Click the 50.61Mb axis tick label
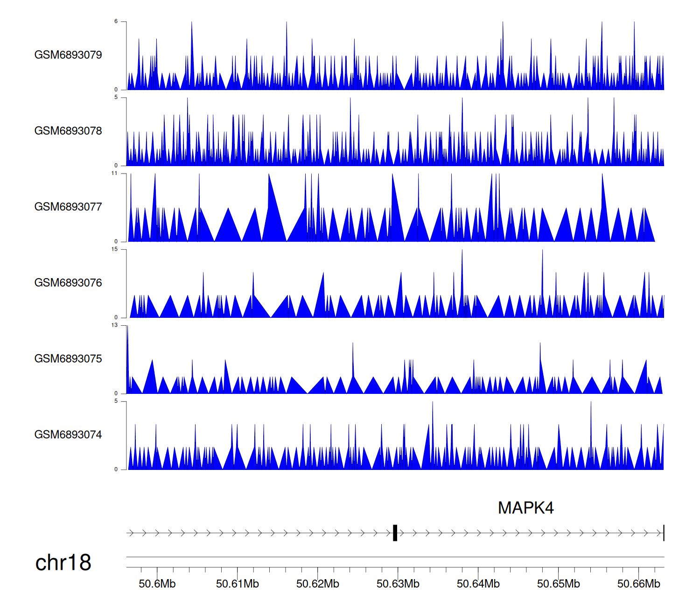Viewport: 700px width, 616px height. 237,584
